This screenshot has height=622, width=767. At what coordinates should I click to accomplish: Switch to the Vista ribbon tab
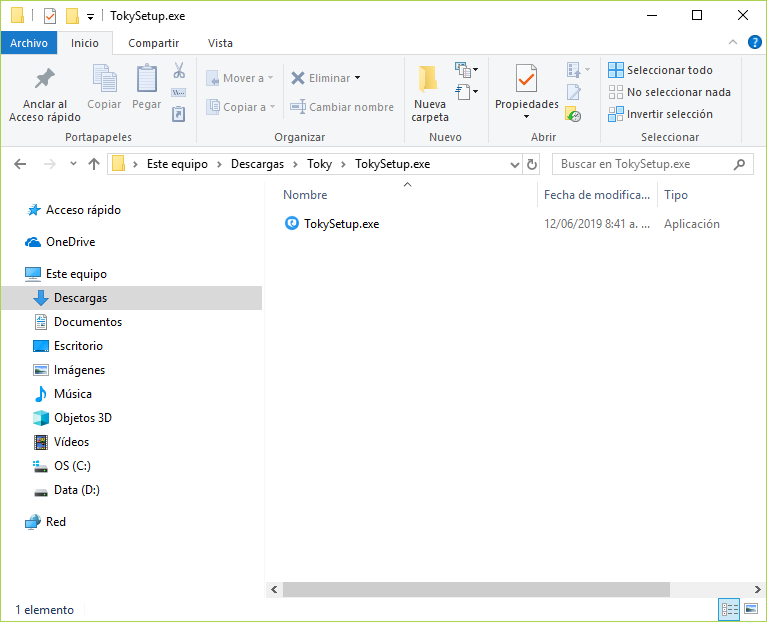click(x=220, y=43)
